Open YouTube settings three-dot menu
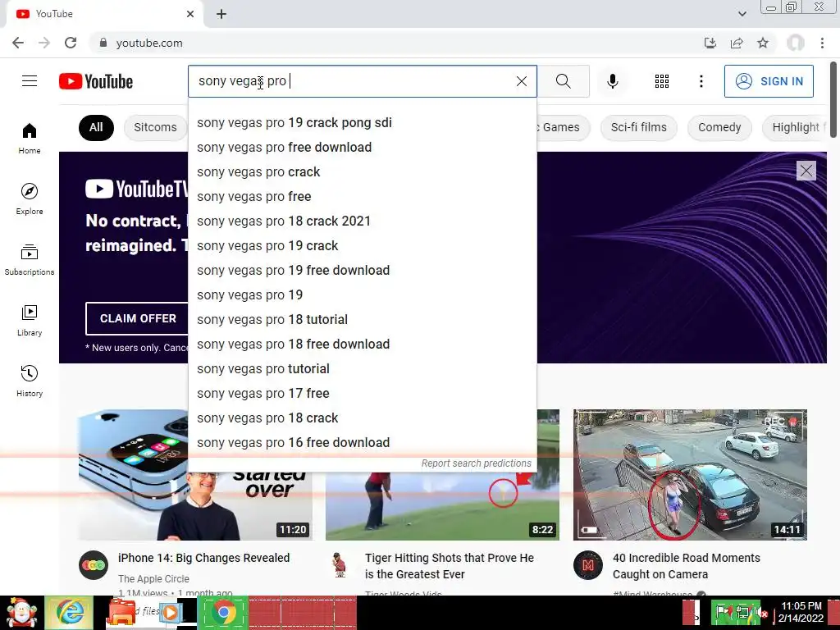 [701, 81]
